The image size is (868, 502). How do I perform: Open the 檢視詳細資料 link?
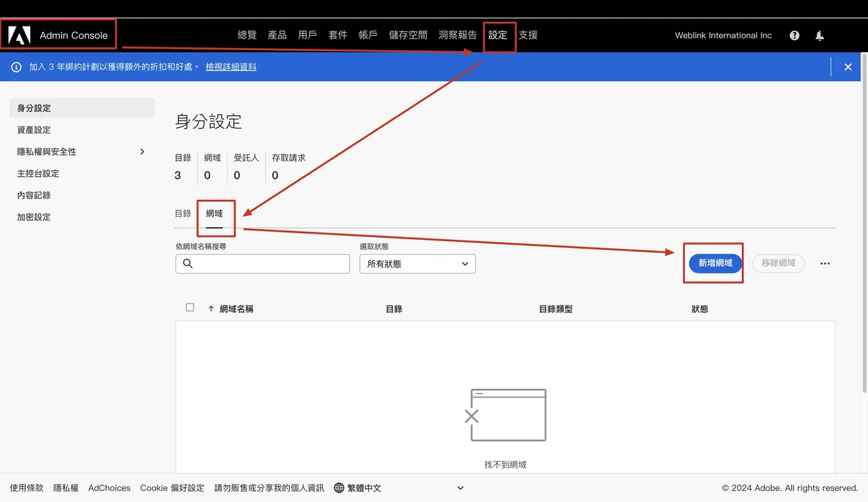(231, 67)
